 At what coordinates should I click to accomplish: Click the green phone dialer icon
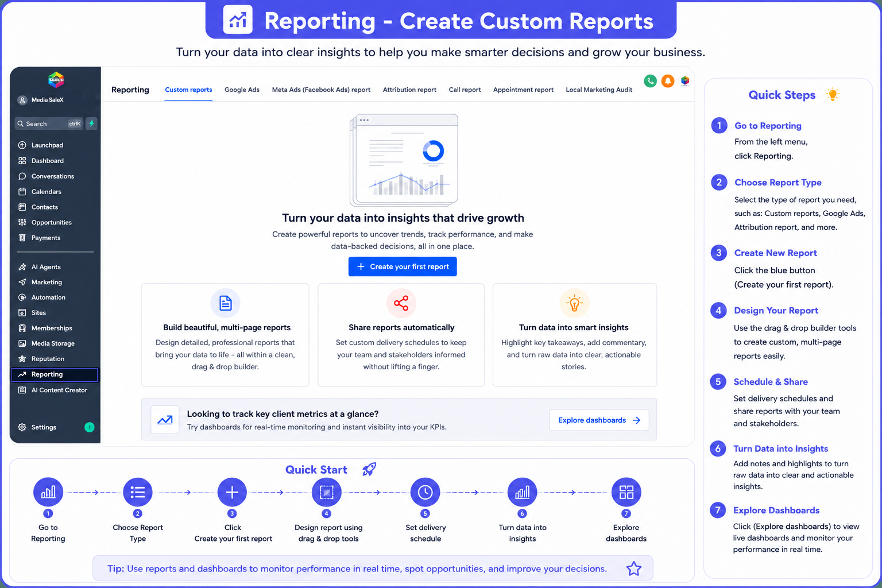[x=650, y=81]
